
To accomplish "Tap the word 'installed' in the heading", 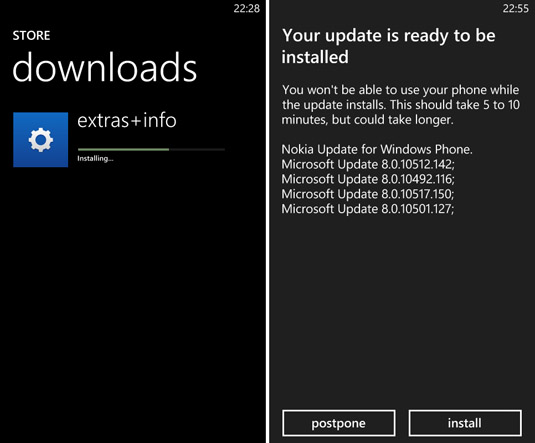I will tap(315, 57).
